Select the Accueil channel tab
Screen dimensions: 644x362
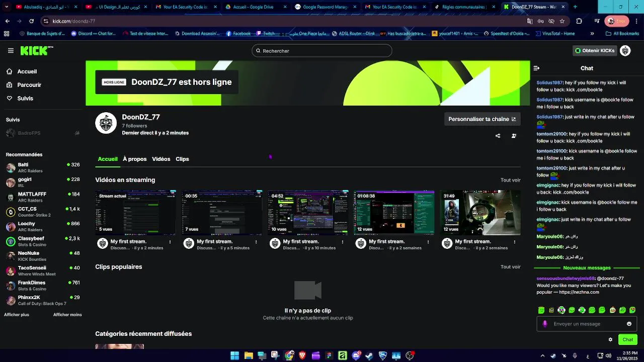108,159
